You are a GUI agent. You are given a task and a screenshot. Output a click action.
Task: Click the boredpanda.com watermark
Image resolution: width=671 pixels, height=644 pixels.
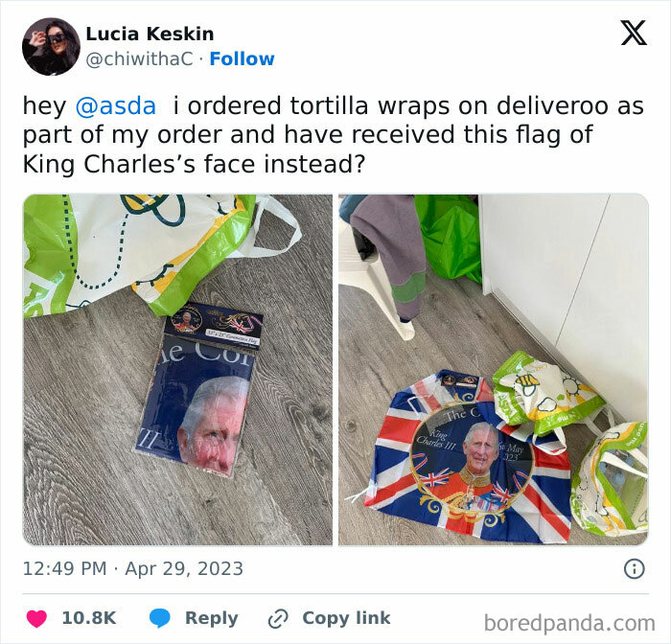point(569,623)
